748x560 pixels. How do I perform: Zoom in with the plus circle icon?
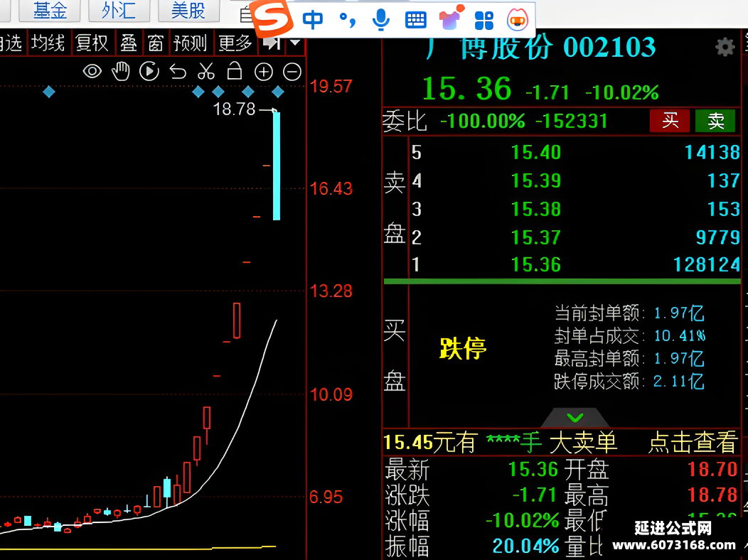tap(264, 72)
